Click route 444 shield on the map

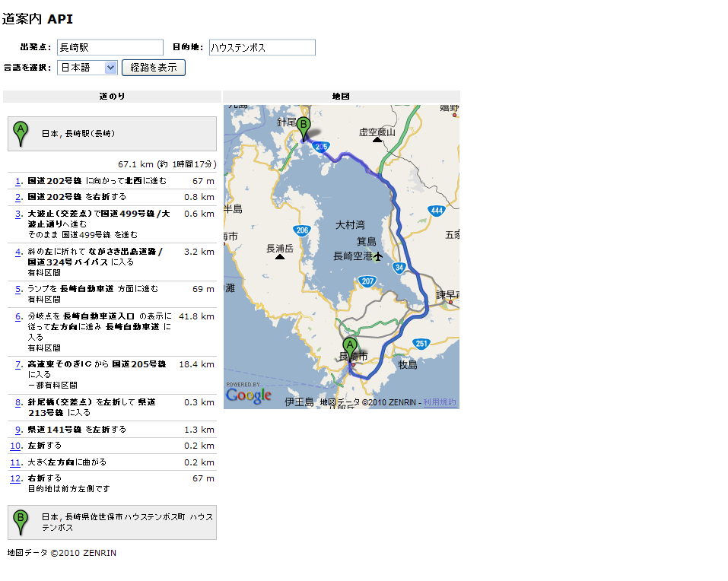click(437, 211)
